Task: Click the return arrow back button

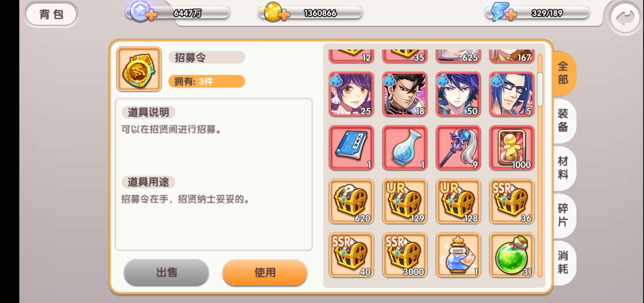Action: click(x=625, y=18)
